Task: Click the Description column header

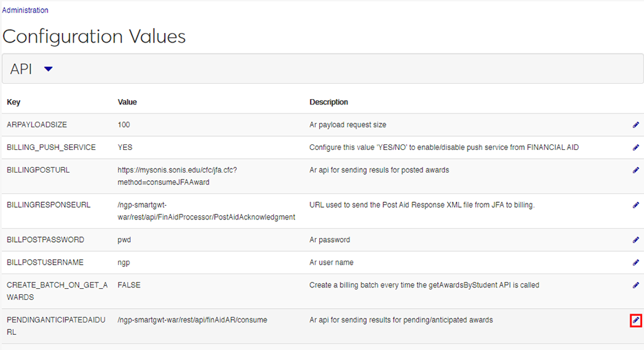Action: pos(329,102)
